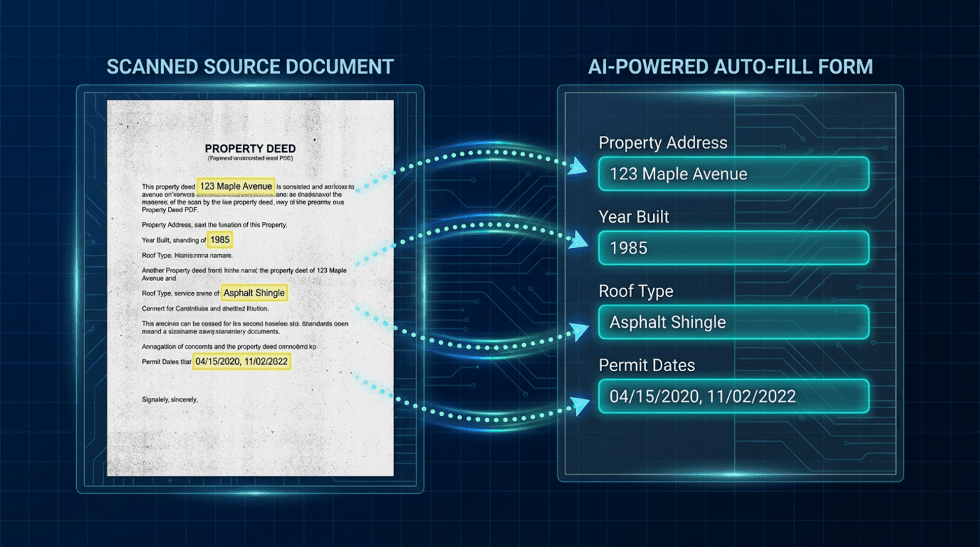Click the 'SCANNED SOURCE DOCUMENT' heading
This screenshot has height=547, width=980.
pyautogui.click(x=250, y=67)
